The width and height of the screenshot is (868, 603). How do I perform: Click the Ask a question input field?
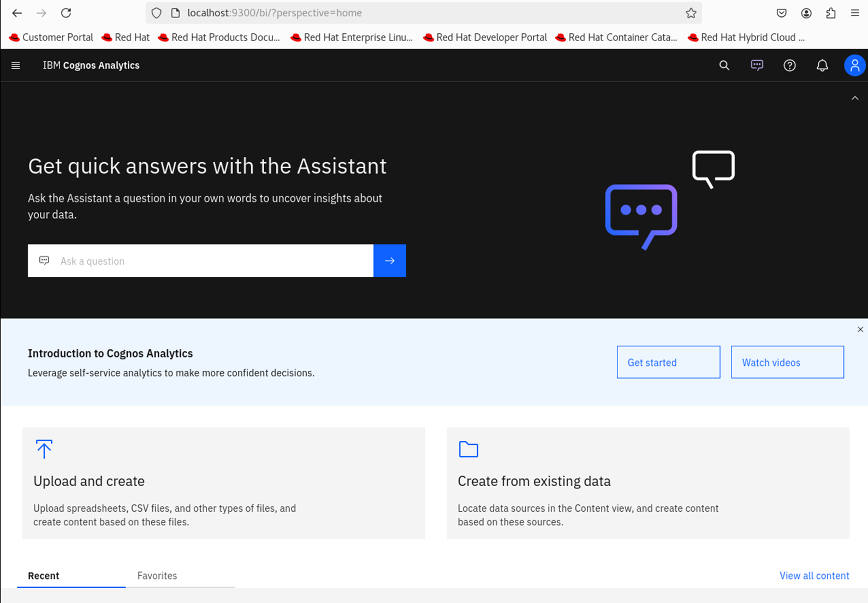tap(201, 261)
